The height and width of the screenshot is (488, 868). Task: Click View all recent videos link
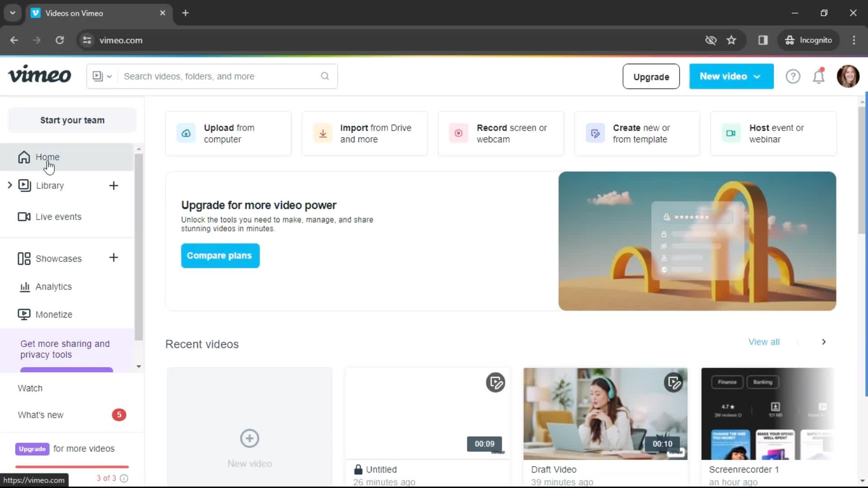tap(764, 342)
